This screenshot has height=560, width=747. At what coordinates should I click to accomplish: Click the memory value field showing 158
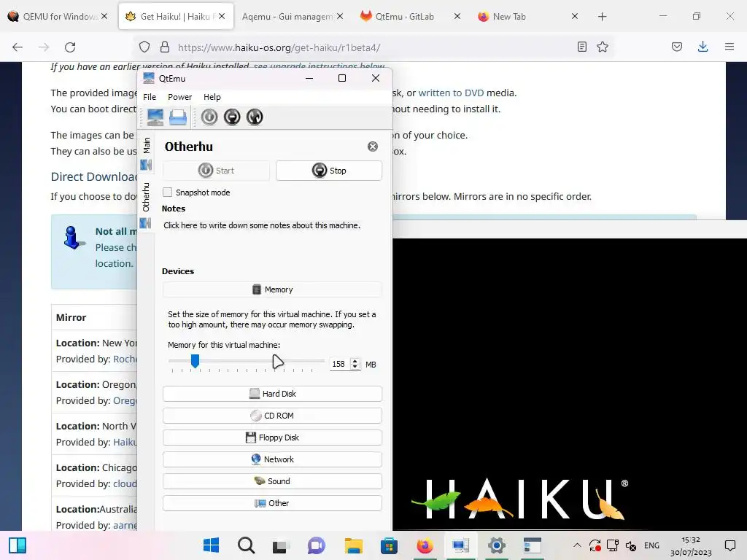340,365
